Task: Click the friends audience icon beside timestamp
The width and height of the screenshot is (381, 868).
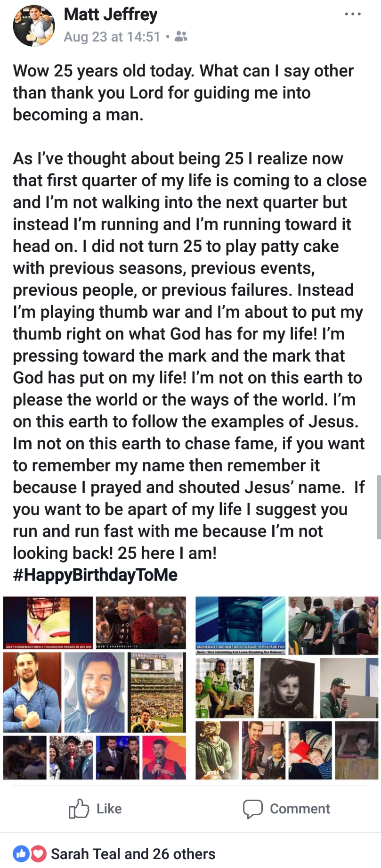Action: pyautogui.click(x=181, y=36)
